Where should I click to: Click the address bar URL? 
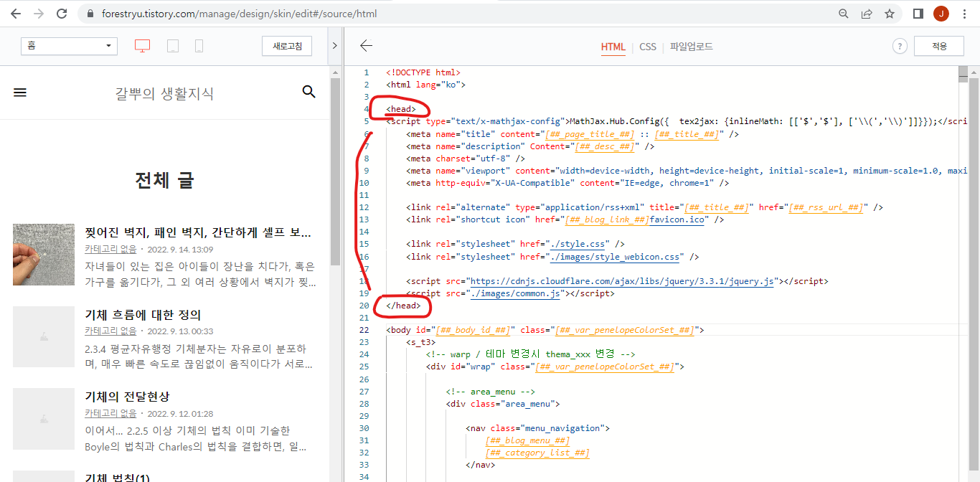click(x=240, y=14)
